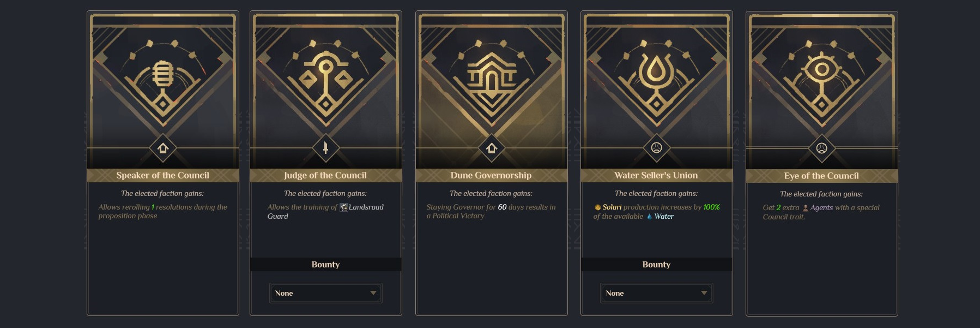Click the house diamond icon on Speaker card
The image size is (980, 328).
click(162, 148)
